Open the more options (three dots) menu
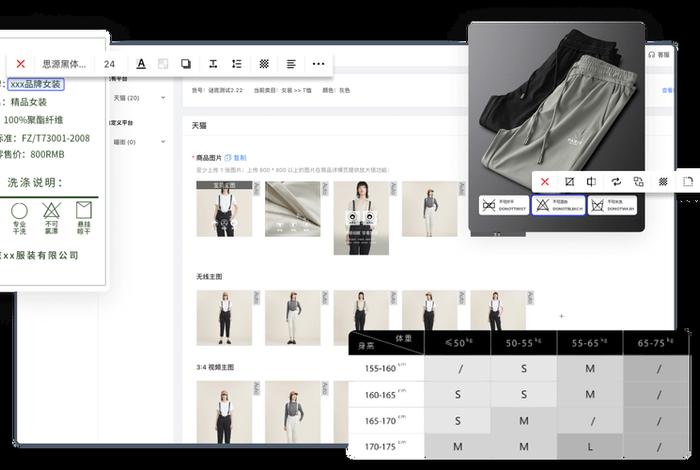Viewport: 700px width, 470px height. coord(318,64)
